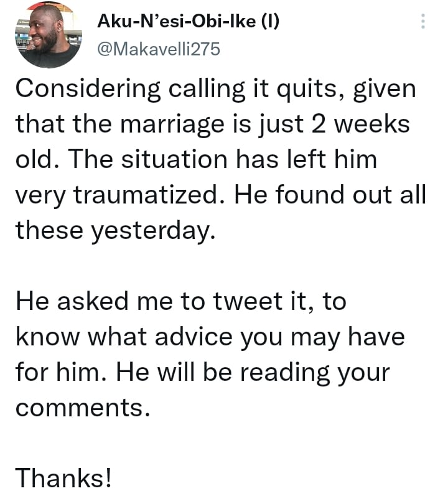Click the author's profile picture
The width and height of the screenshot is (448, 501).
[48, 35]
